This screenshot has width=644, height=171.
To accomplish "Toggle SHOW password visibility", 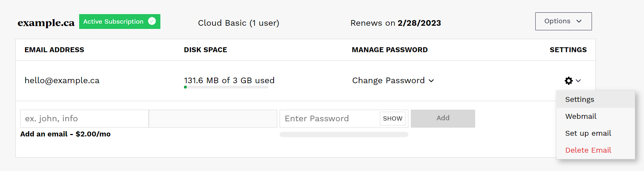I will [x=393, y=118].
